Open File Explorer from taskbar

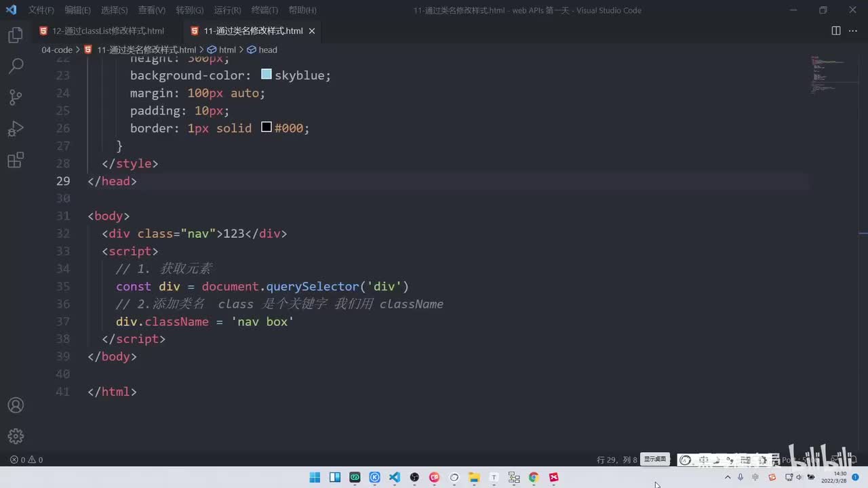point(474,477)
